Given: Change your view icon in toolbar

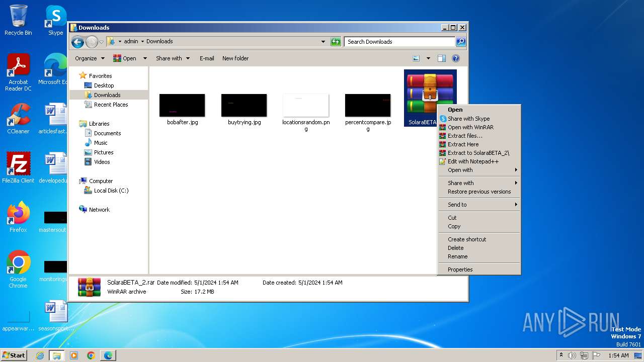Looking at the screenshot, I should tap(416, 58).
